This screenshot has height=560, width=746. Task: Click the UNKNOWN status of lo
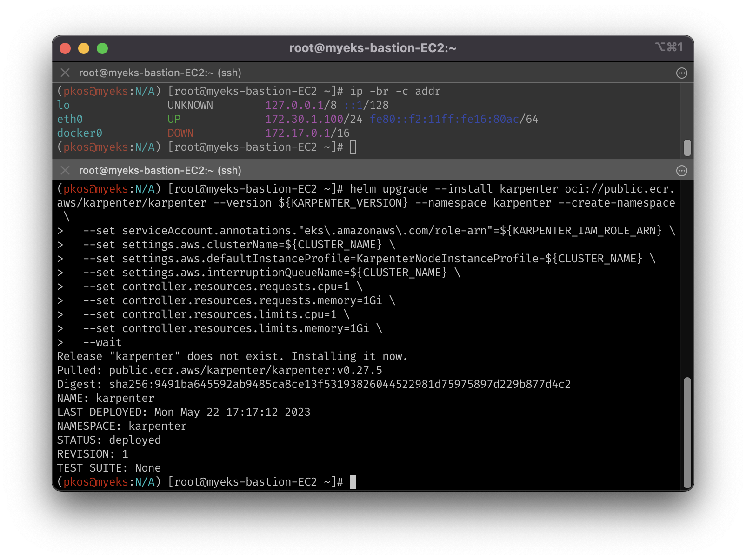click(x=190, y=105)
